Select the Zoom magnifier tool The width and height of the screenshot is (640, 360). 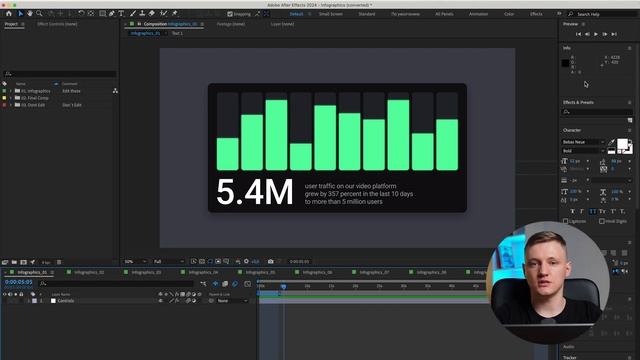tap(39, 13)
